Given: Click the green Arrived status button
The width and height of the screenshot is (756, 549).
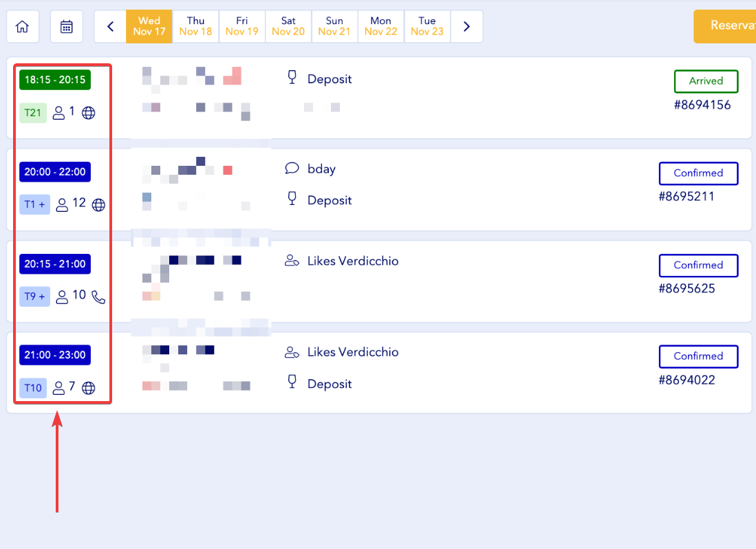Looking at the screenshot, I should [x=706, y=81].
